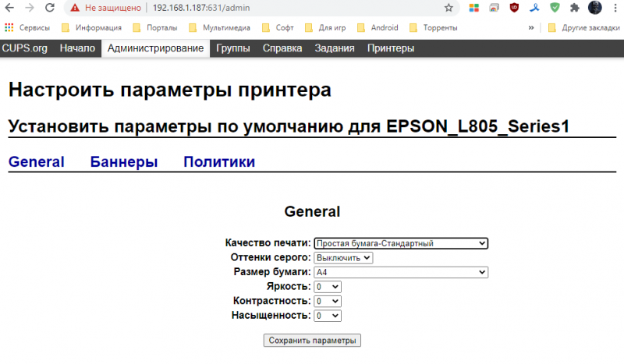624x364 pixels.
Task: Open the Chrome profile avatar
Action: [594, 8]
